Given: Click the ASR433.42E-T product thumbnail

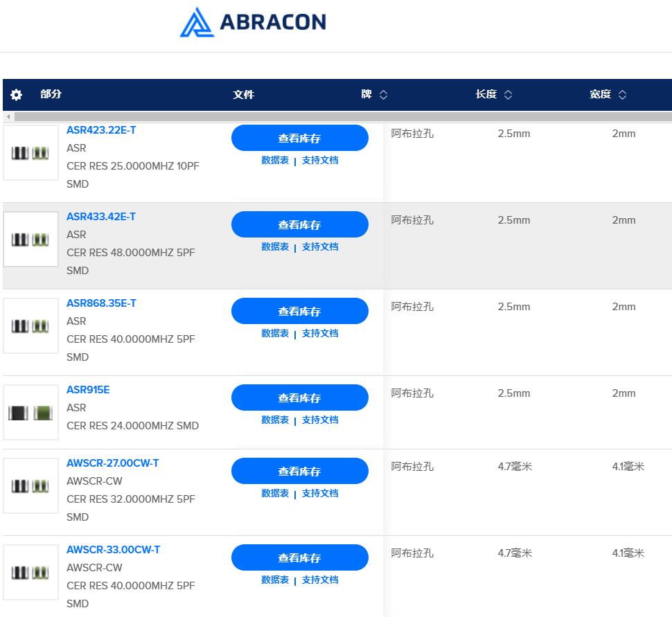Looking at the screenshot, I should pyautogui.click(x=30, y=239).
